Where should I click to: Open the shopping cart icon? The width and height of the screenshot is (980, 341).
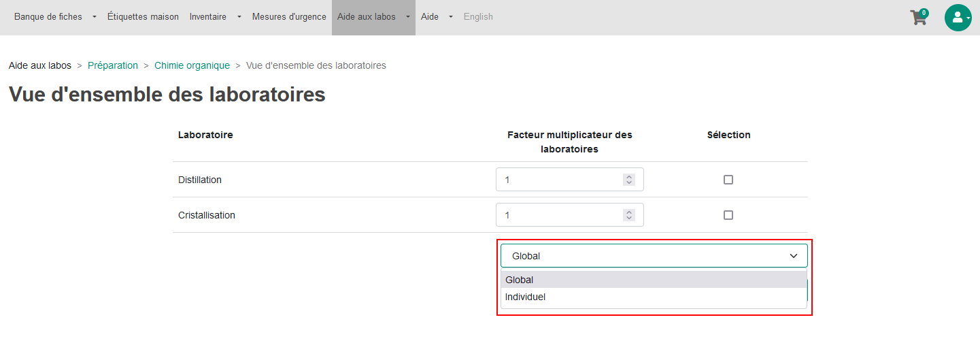(x=918, y=17)
